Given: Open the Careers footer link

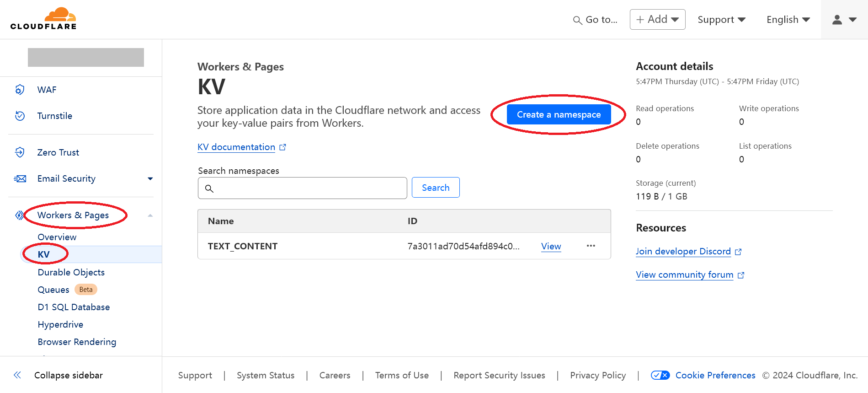Looking at the screenshot, I should tap(335, 375).
